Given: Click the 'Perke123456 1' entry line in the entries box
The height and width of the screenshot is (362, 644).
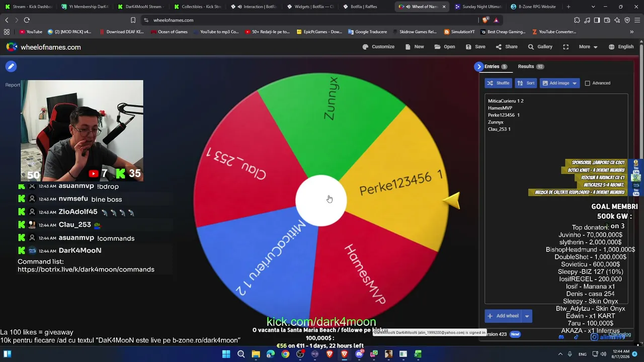Looking at the screenshot, I should pos(504,115).
